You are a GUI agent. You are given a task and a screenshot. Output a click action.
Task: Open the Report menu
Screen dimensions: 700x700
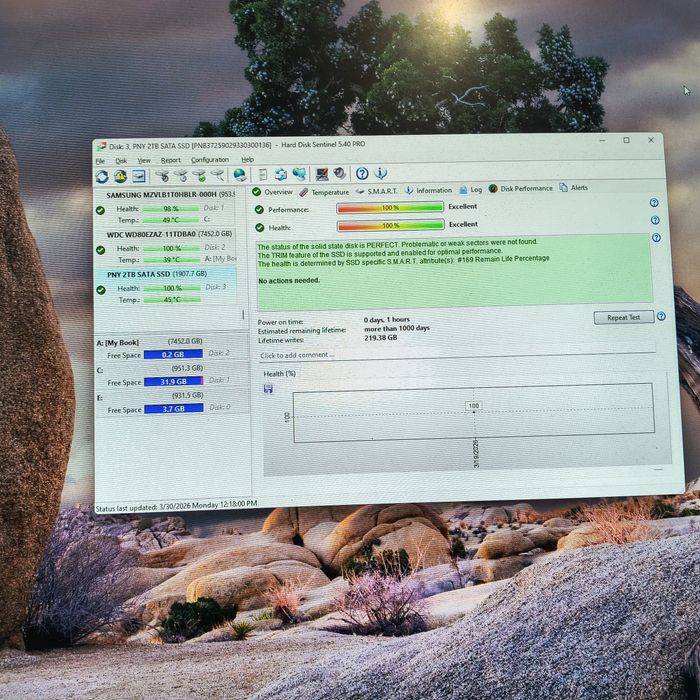[171, 160]
